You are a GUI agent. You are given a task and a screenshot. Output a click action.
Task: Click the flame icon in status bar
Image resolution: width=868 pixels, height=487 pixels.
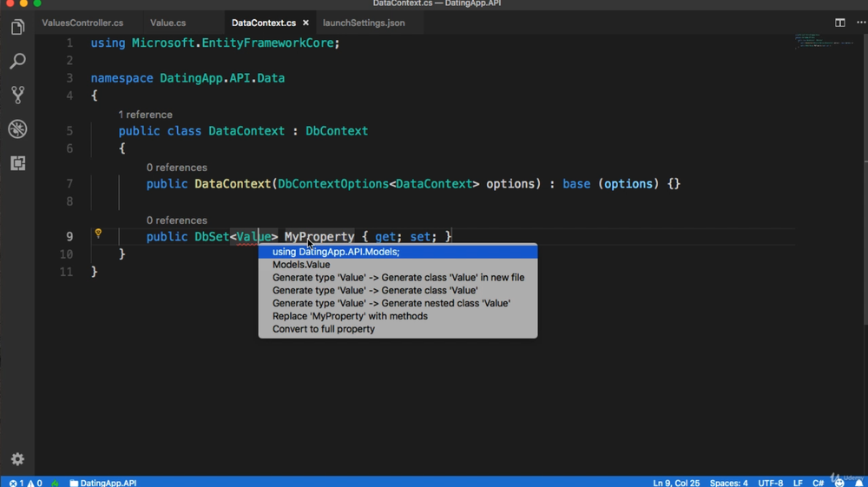coord(55,483)
